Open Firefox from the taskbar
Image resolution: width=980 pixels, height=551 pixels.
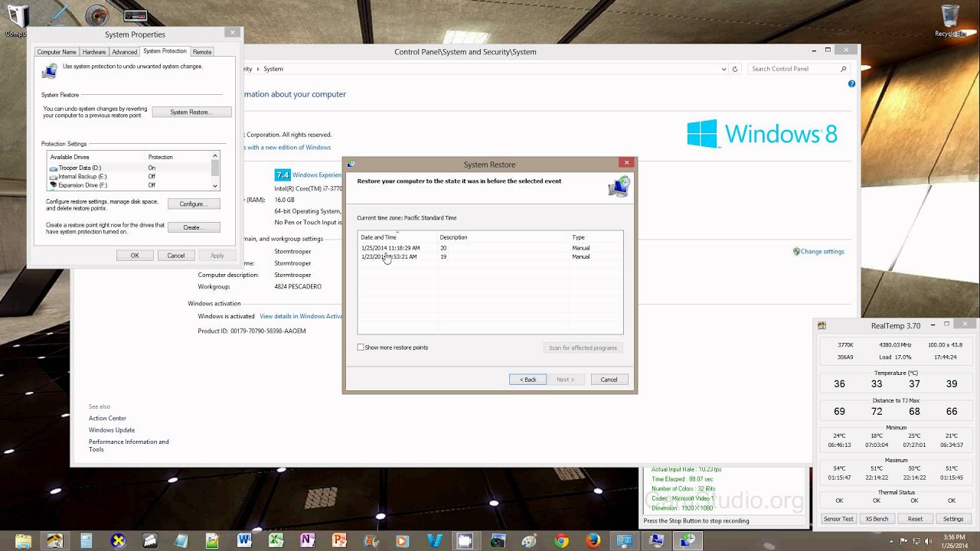593,540
